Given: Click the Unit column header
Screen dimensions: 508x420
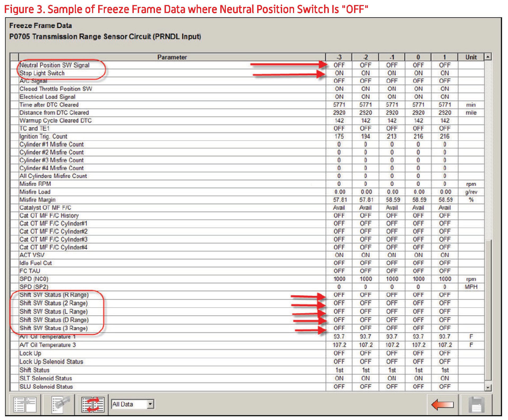Looking at the screenshot, I should [471, 57].
